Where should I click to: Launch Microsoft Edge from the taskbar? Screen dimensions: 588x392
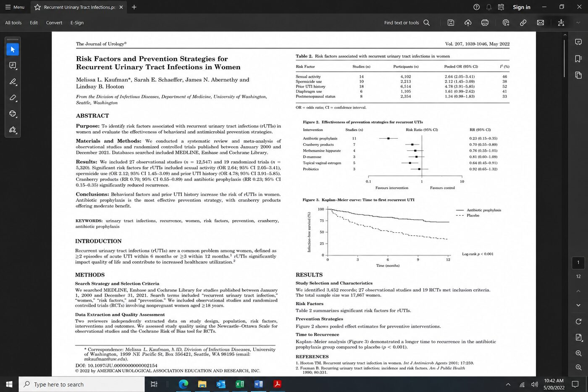(x=183, y=384)
